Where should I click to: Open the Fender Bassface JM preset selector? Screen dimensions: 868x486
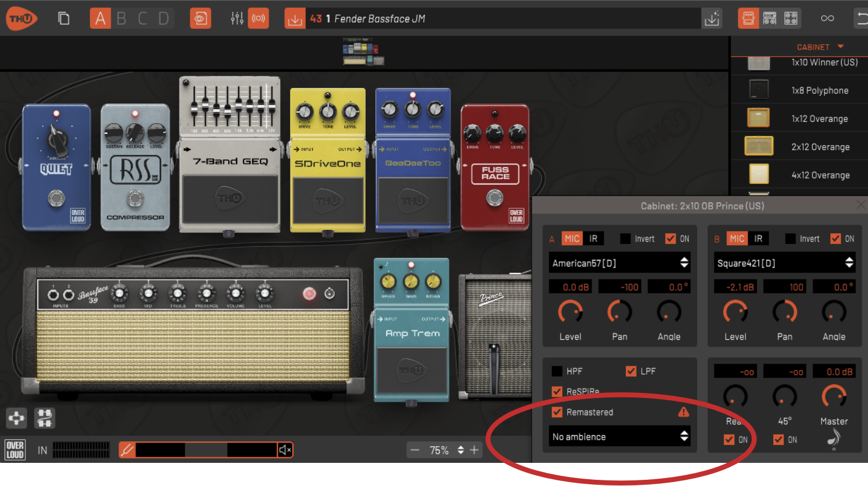502,19
